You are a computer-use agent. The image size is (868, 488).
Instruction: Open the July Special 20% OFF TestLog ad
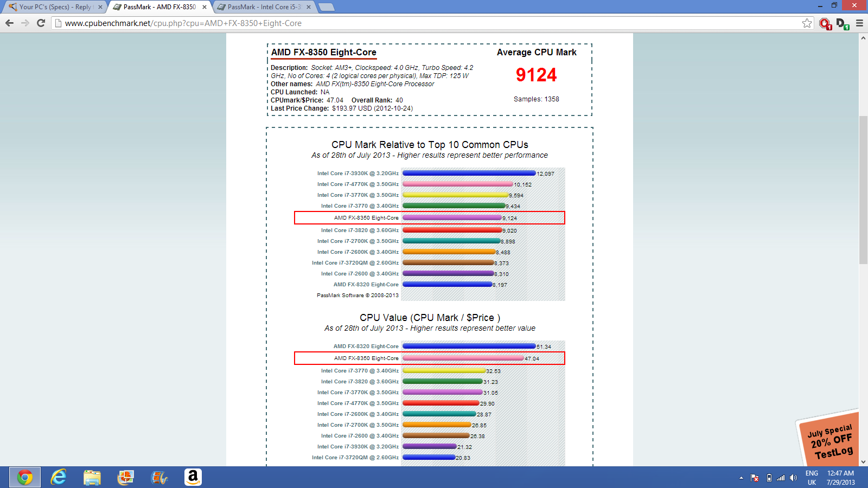pyautogui.click(x=828, y=439)
